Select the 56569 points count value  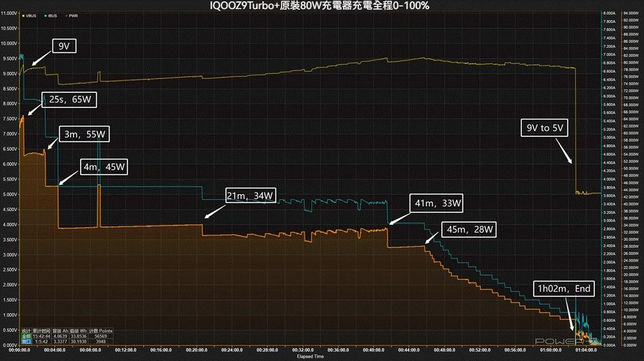(101, 336)
